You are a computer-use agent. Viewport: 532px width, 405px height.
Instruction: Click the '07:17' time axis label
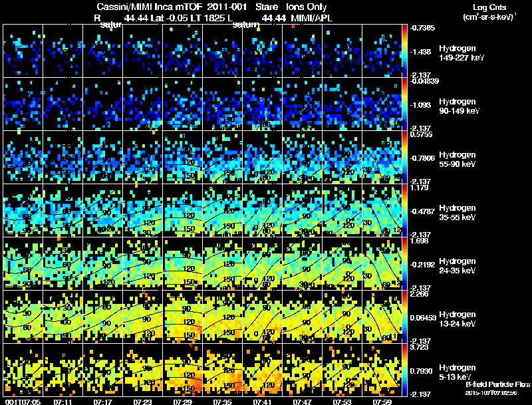click(x=103, y=402)
